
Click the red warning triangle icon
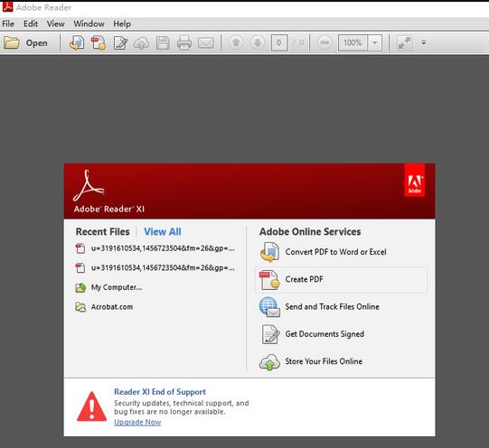click(91, 406)
